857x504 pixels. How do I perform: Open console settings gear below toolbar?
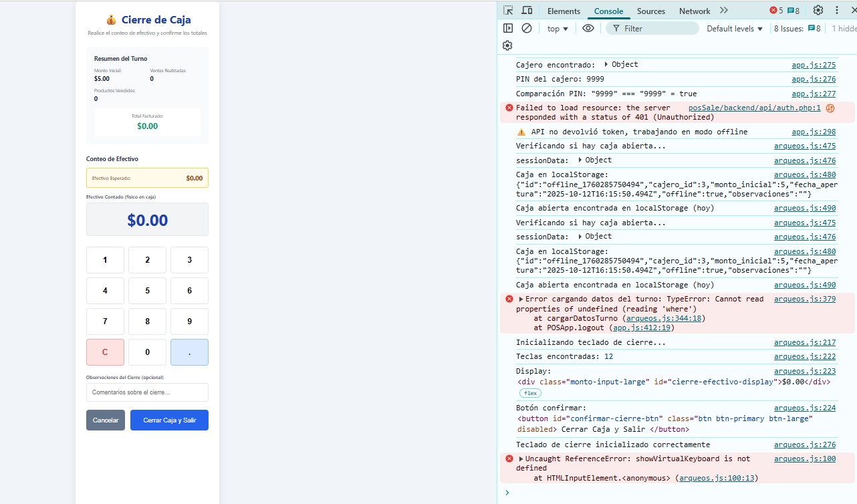point(507,45)
